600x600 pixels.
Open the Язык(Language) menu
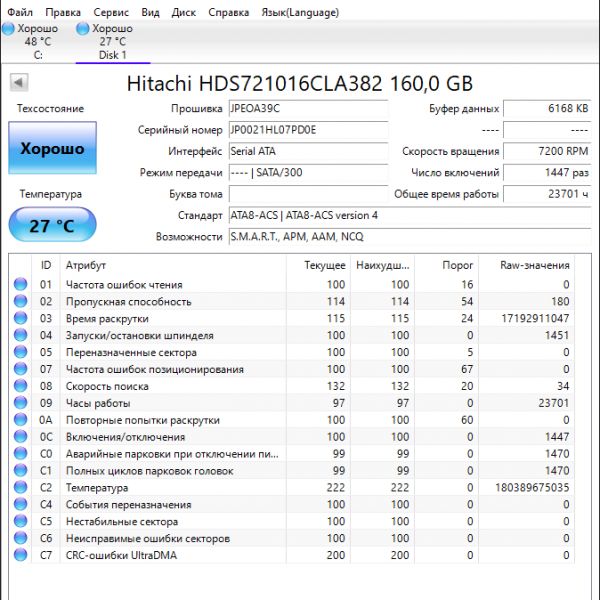pyautogui.click(x=300, y=12)
